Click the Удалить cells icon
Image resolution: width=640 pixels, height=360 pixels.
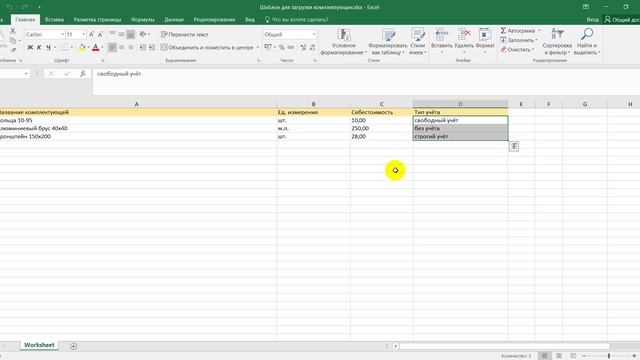(x=464, y=35)
